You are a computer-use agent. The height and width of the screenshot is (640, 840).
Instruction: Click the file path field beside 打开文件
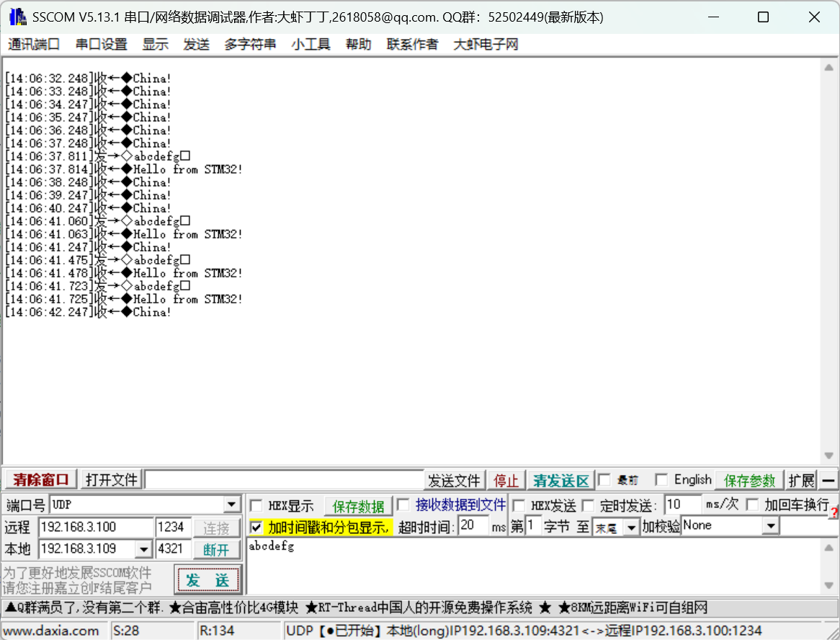(x=284, y=480)
